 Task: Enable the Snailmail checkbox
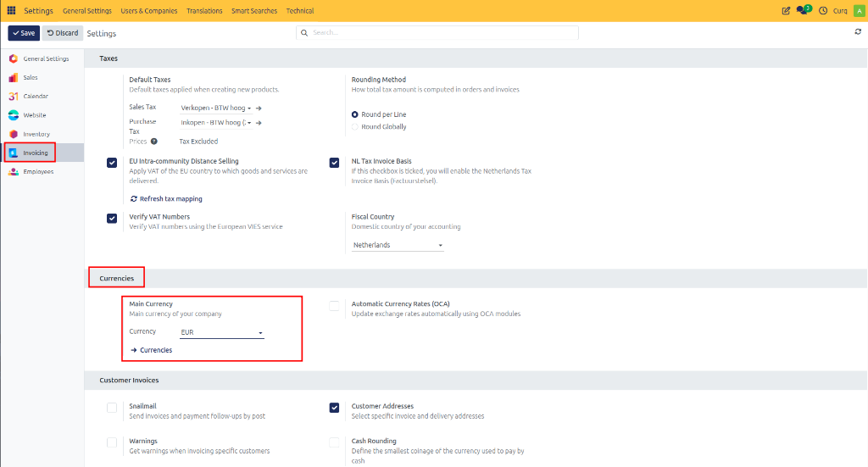pos(112,408)
